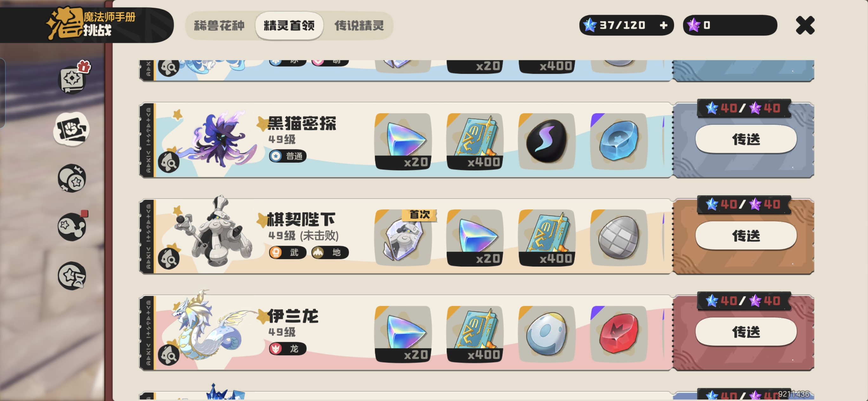This screenshot has width=868, height=401.
Task: Close the challenge handbook panel
Action: (805, 26)
